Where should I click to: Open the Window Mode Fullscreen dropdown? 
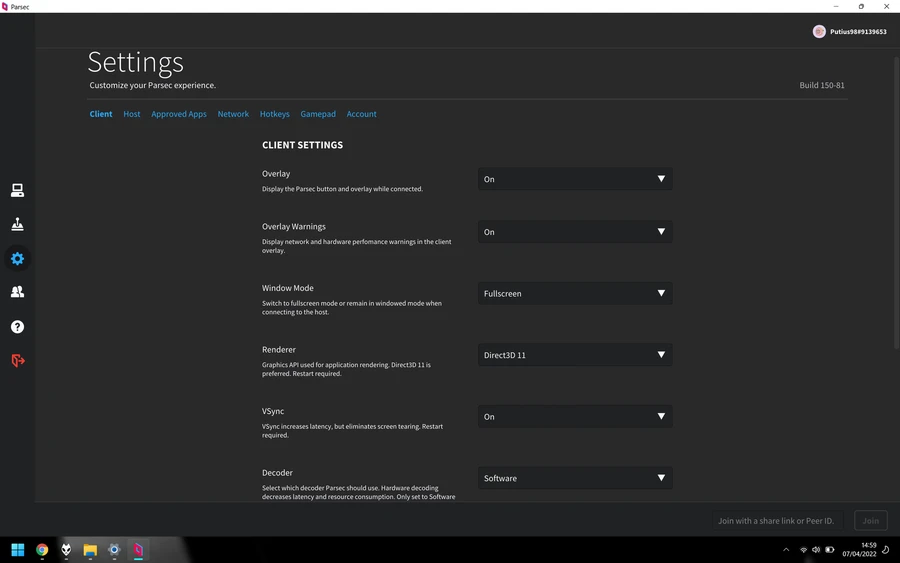[x=575, y=293]
